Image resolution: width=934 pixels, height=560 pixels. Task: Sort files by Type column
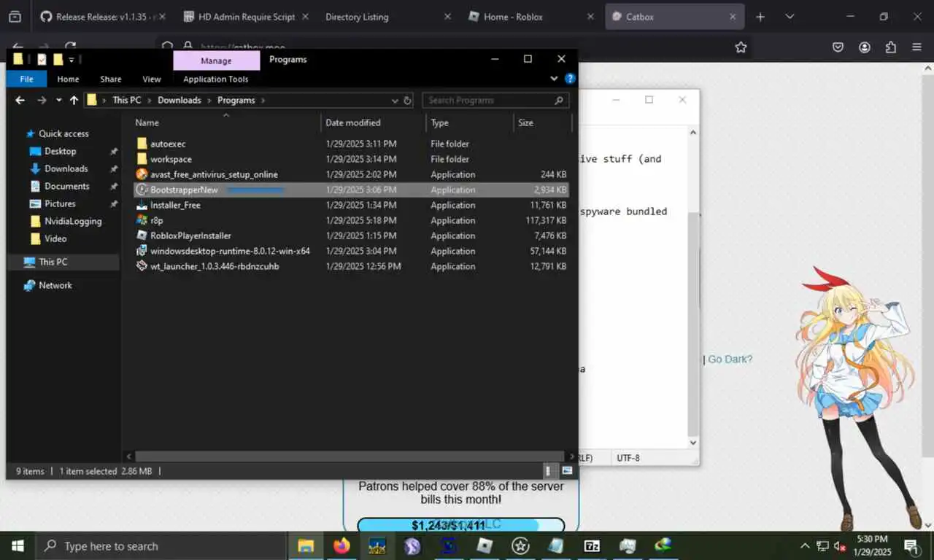tap(439, 122)
